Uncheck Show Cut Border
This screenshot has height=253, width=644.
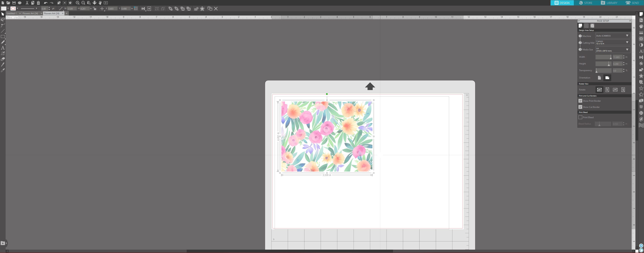580,107
